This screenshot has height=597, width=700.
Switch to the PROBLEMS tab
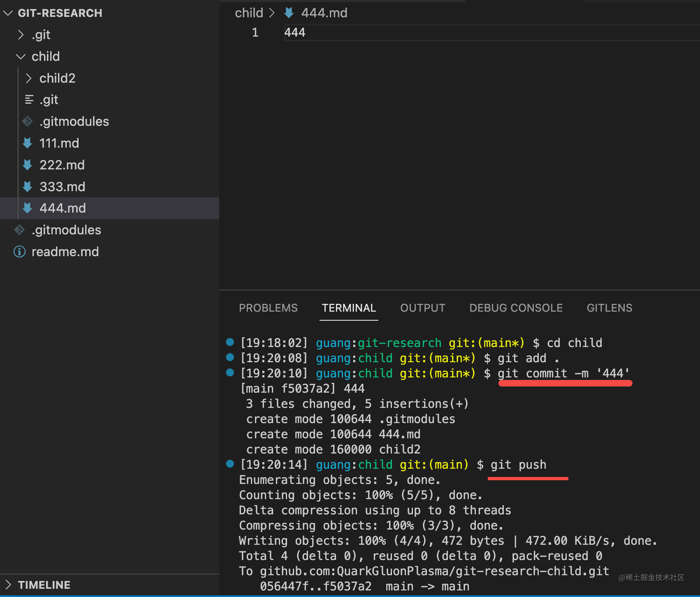point(268,308)
